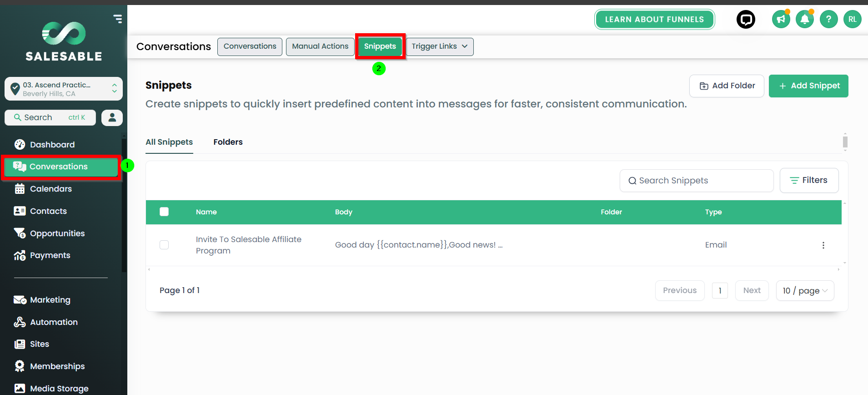Open the sidebar Search ctrl K box
Screen dimensions: 868x395
[x=50, y=117]
